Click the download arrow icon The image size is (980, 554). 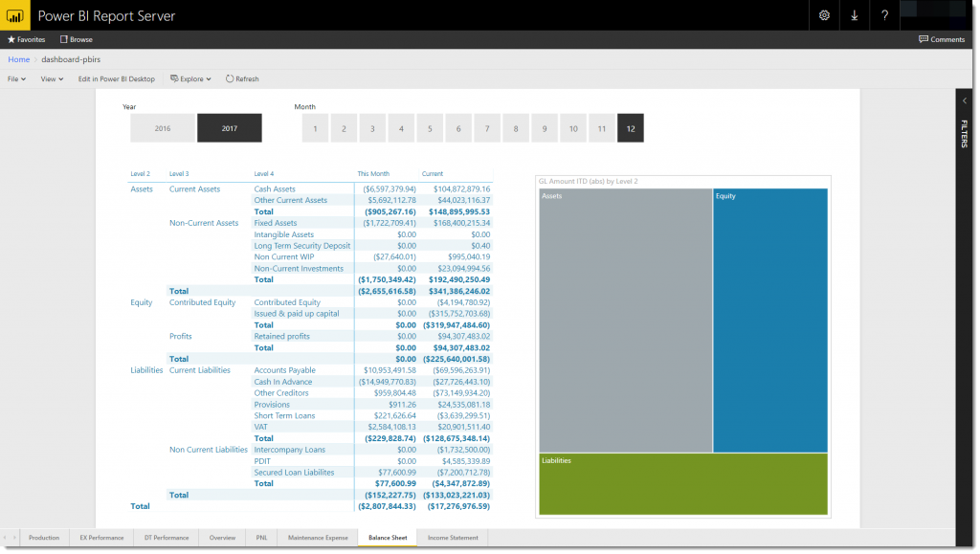(x=854, y=16)
